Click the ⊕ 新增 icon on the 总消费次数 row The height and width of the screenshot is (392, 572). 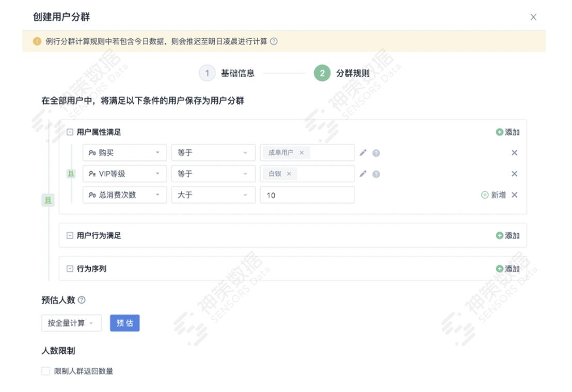click(x=485, y=194)
